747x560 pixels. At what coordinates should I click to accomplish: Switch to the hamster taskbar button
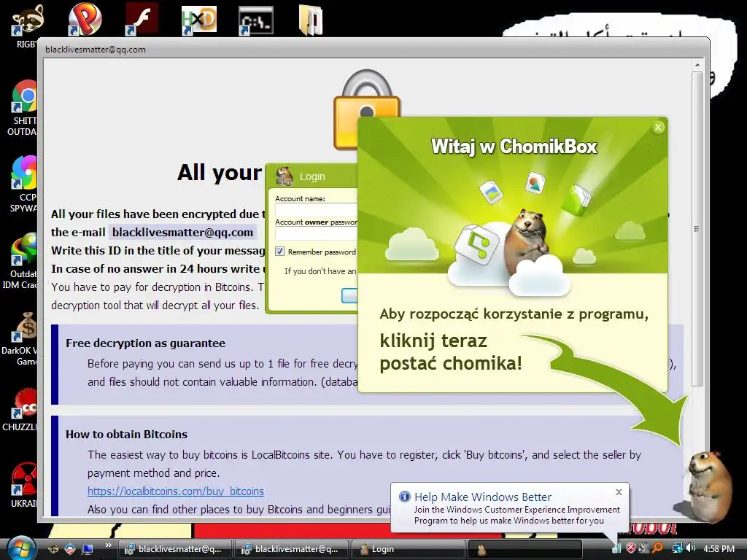[525, 549]
